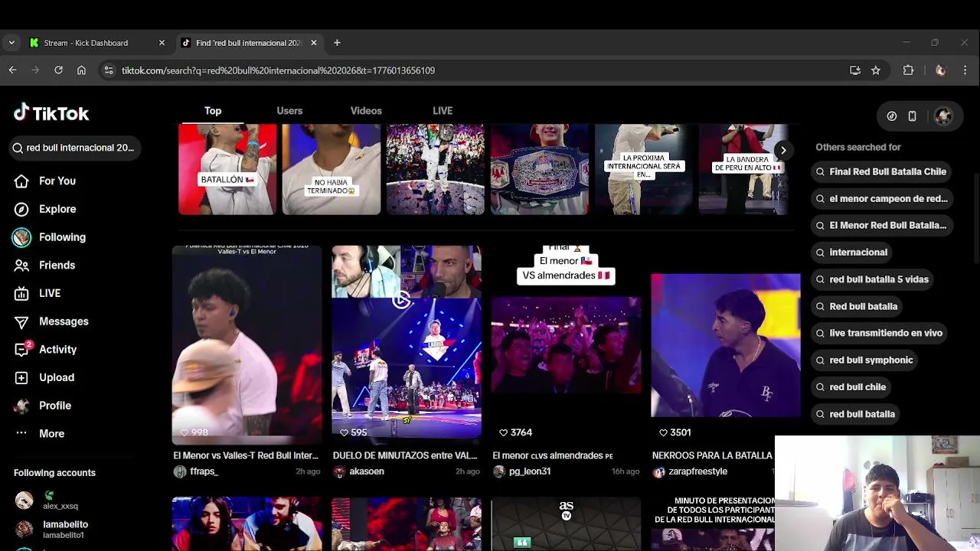
Task: Open the TikTok home logo
Action: tap(51, 113)
